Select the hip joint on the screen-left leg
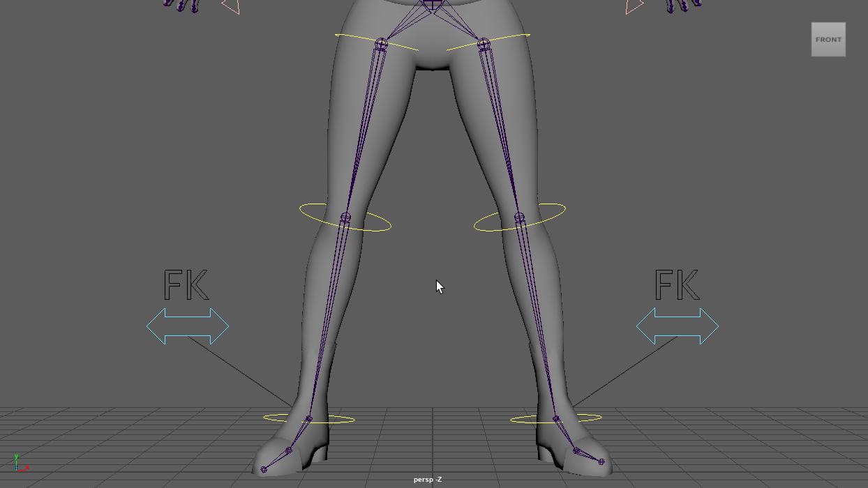The image size is (868, 488). [381, 44]
